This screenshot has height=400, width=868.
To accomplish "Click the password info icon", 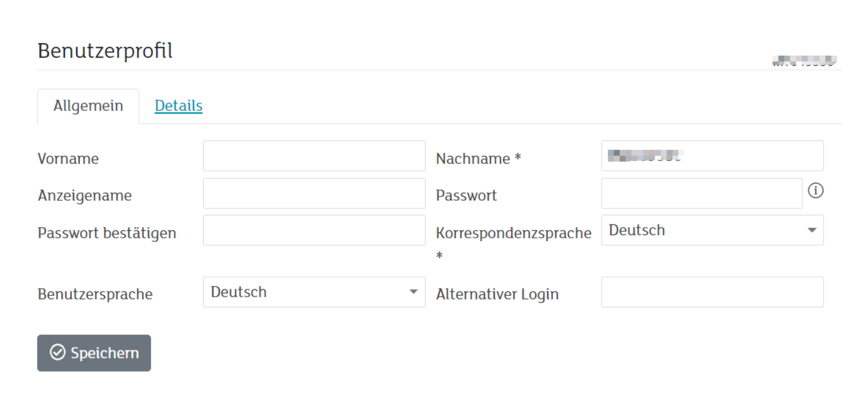I will point(815,191).
